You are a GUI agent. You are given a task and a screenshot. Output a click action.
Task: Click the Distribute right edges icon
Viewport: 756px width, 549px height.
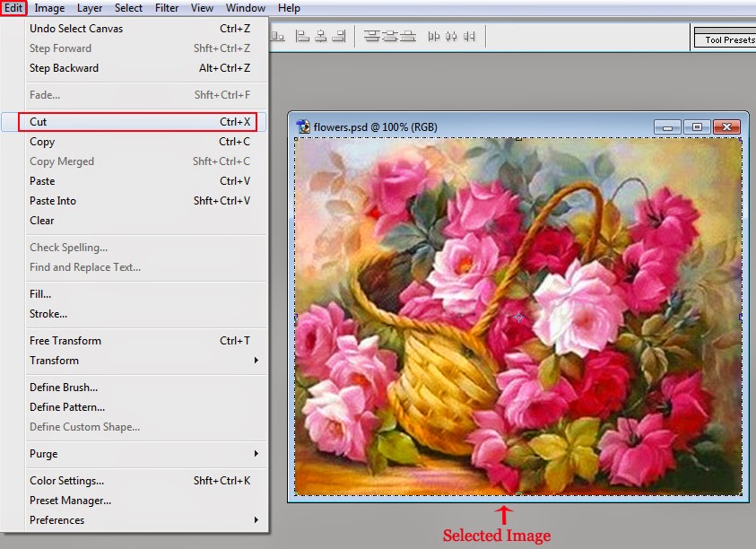(x=469, y=36)
